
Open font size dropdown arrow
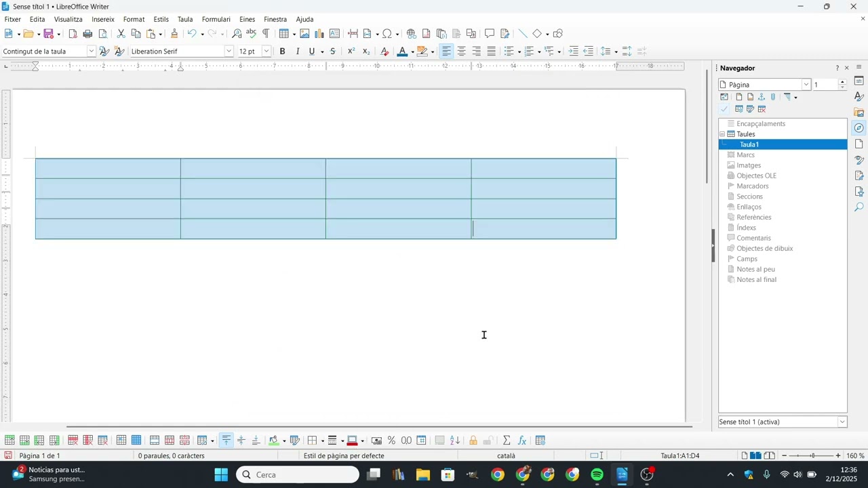(x=267, y=52)
